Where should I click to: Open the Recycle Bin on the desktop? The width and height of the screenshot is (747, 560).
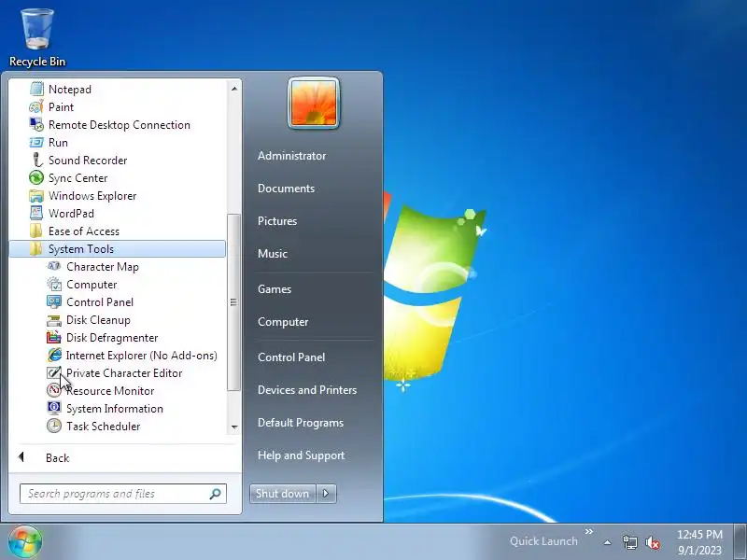(x=37, y=38)
